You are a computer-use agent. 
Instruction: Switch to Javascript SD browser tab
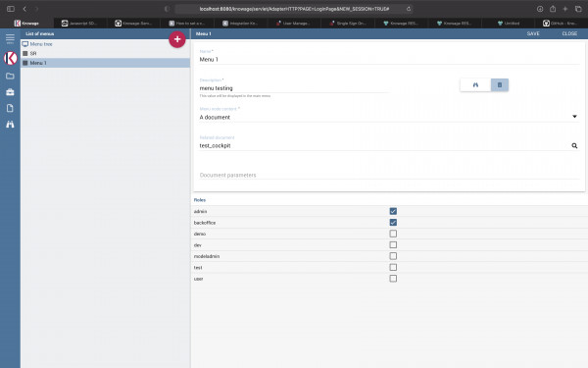click(x=79, y=24)
